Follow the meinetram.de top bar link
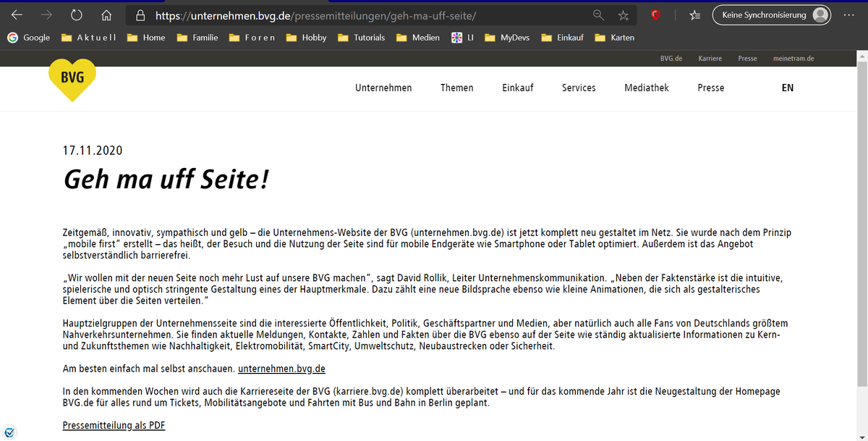The width and height of the screenshot is (868, 441). [x=793, y=58]
